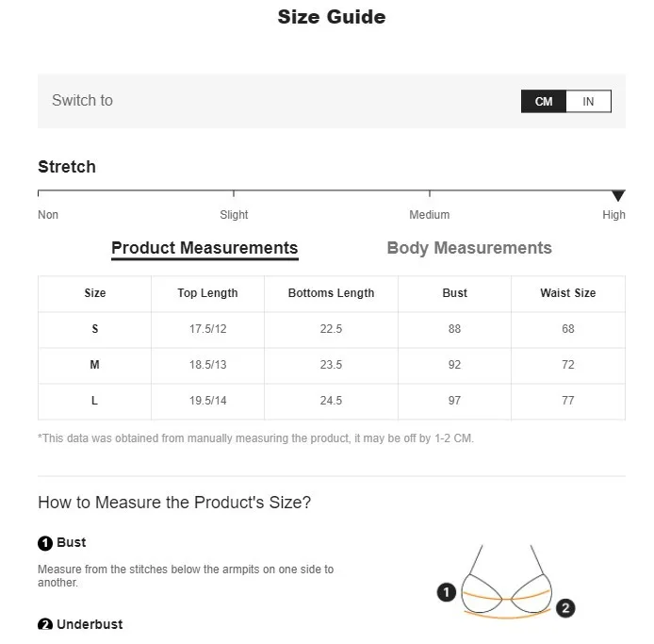Click the Size column header
654x644 pixels.
(95, 293)
